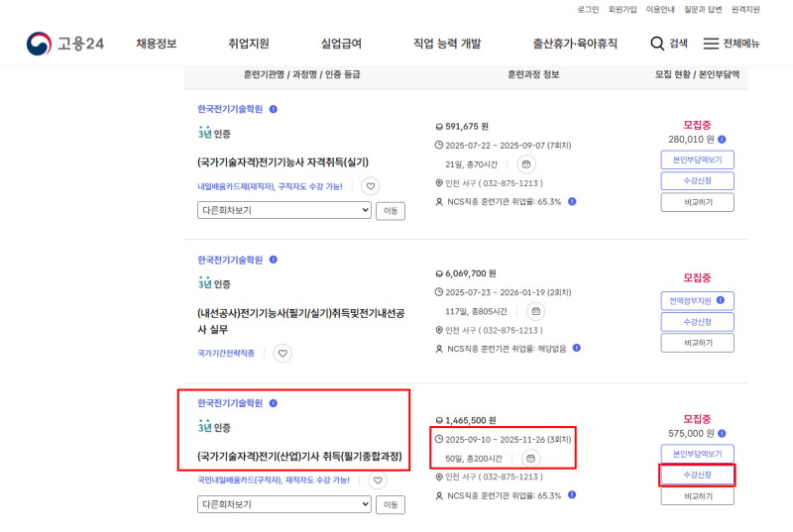Click the 1,465,500 원 price text
Screen dimensions: 793x532
click(470, 420)
